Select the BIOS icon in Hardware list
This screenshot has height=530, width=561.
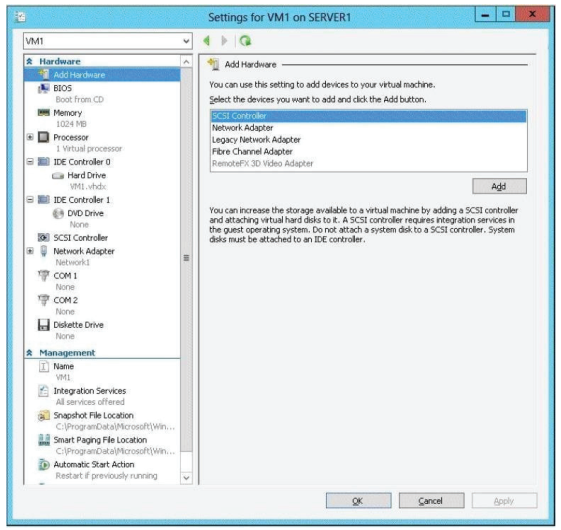44,88
